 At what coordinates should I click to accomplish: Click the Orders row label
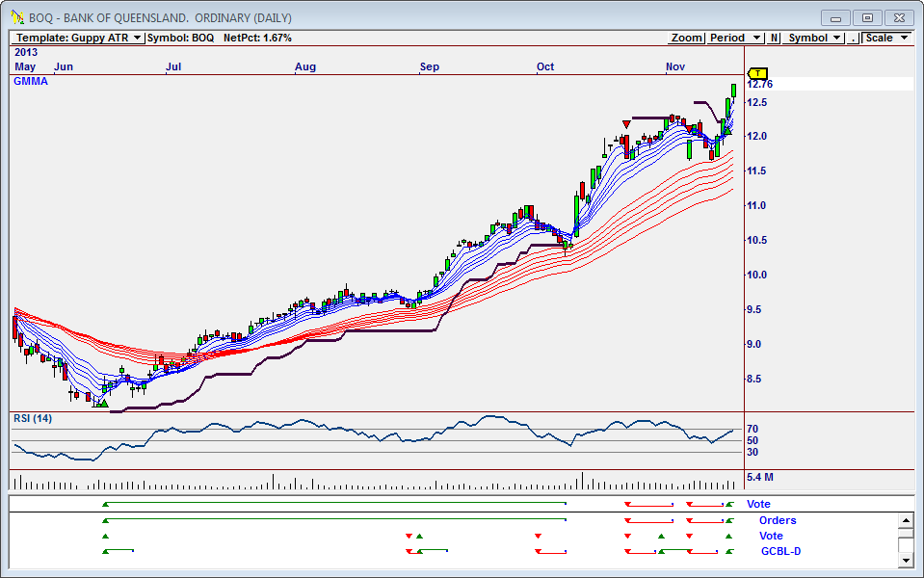click(x=778, y=520)
